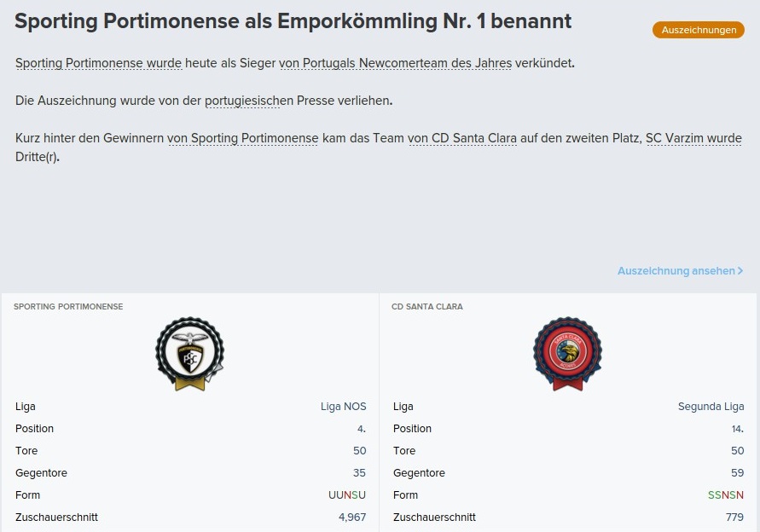Screen dimensions: 760x532
Task: Click the 'portugiesischen' underlined link
Action: click(x=242, y=101)
